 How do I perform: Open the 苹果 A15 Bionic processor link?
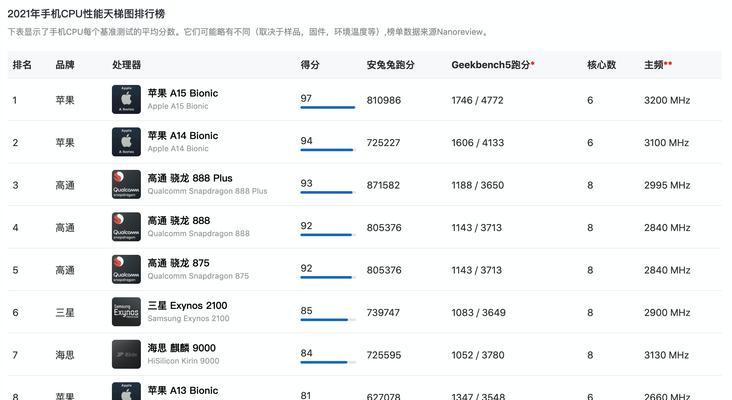click(x=183, y=93)
